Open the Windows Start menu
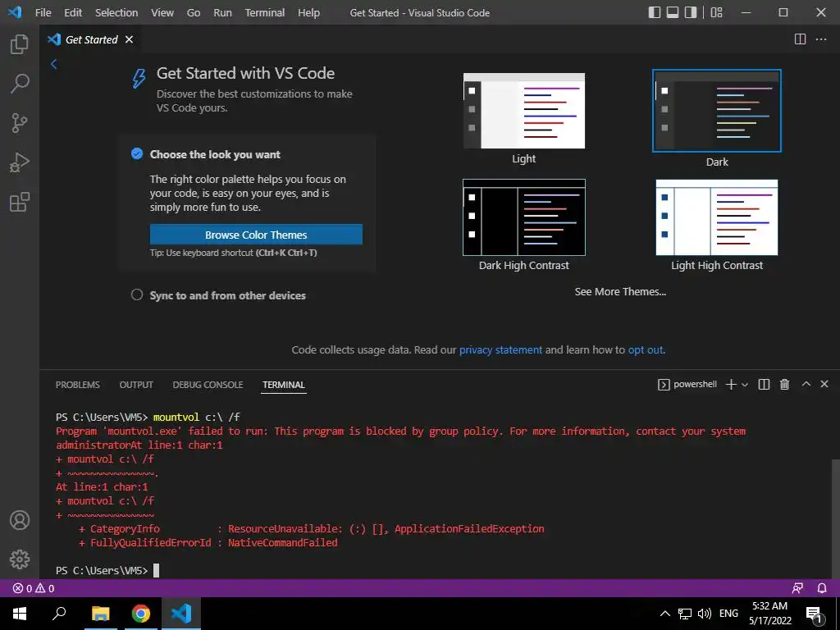 20,614
